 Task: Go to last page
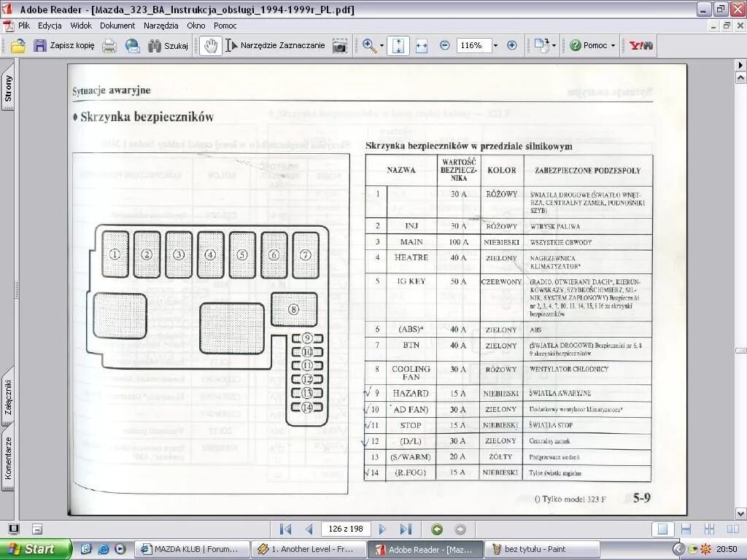(x=406, y=529)
